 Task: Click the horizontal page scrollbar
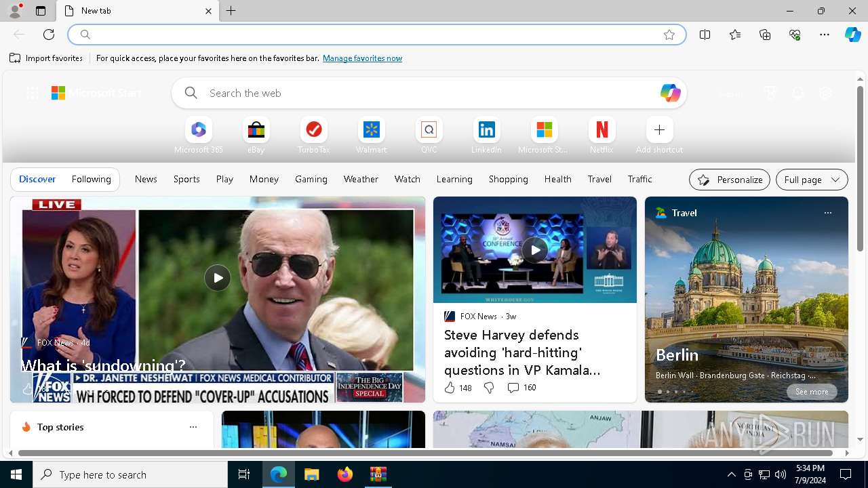click(425, 453)
